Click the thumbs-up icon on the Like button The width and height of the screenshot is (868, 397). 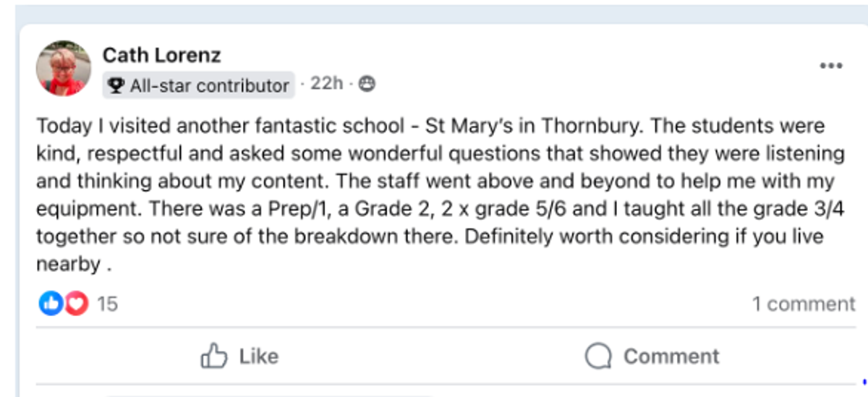215,356
